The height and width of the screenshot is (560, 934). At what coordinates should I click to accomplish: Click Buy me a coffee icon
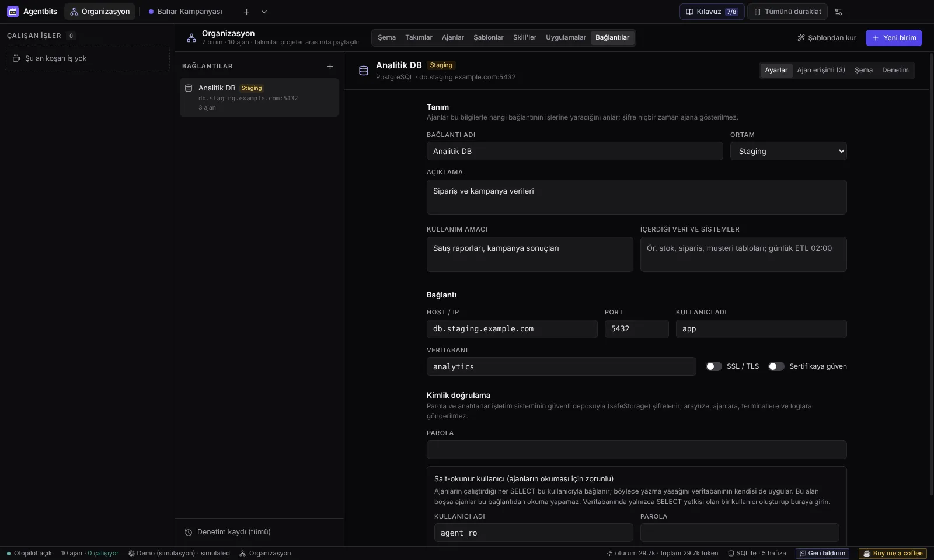click(867, 553)
